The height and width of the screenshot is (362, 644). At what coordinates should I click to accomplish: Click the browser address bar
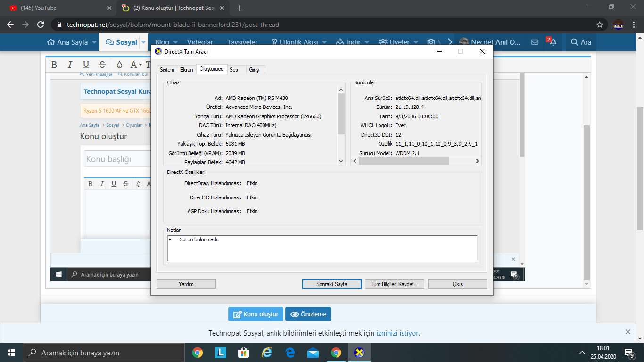point(321,25)
